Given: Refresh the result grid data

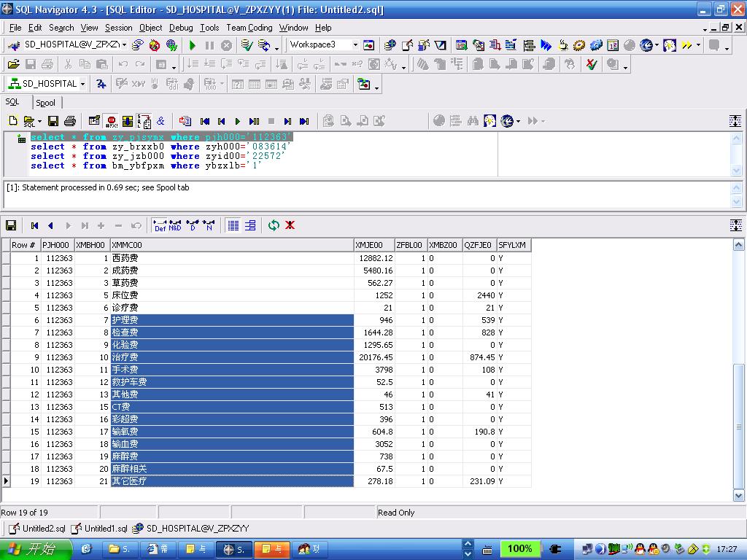Looking at the screenshot, I should [274, 225].
